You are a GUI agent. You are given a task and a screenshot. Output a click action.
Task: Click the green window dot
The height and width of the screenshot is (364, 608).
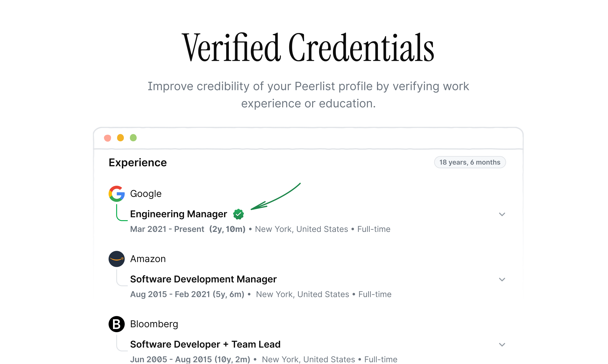coord(133,138)
